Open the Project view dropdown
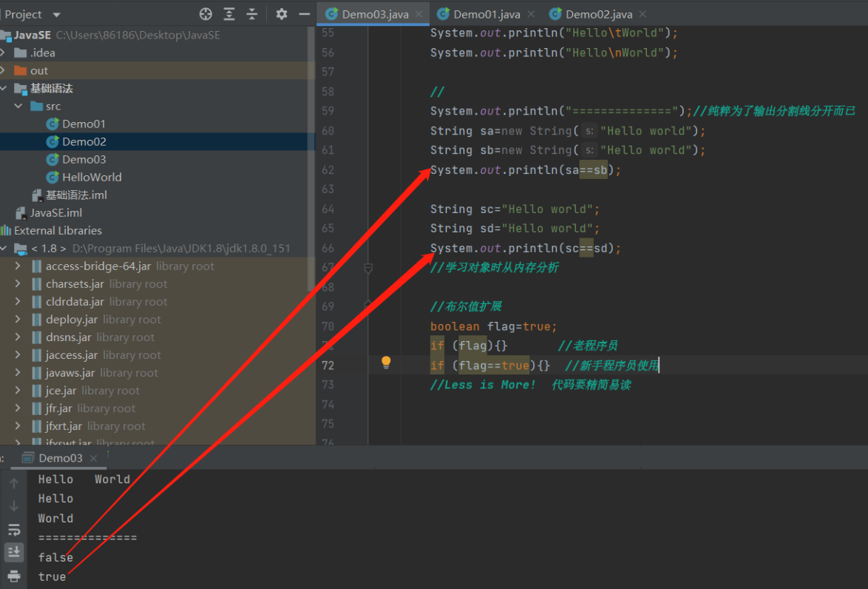This screenshot has width=868, height=589. [56, 15]
